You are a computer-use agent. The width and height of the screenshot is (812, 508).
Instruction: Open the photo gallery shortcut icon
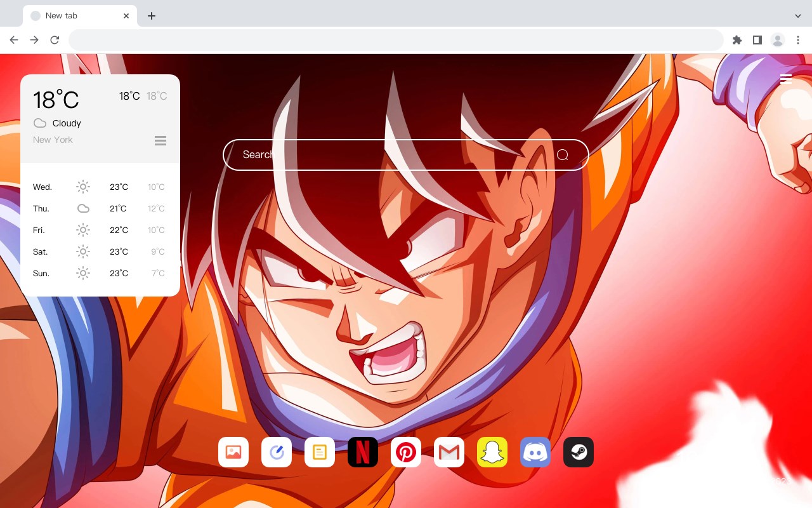click(233, 452)
